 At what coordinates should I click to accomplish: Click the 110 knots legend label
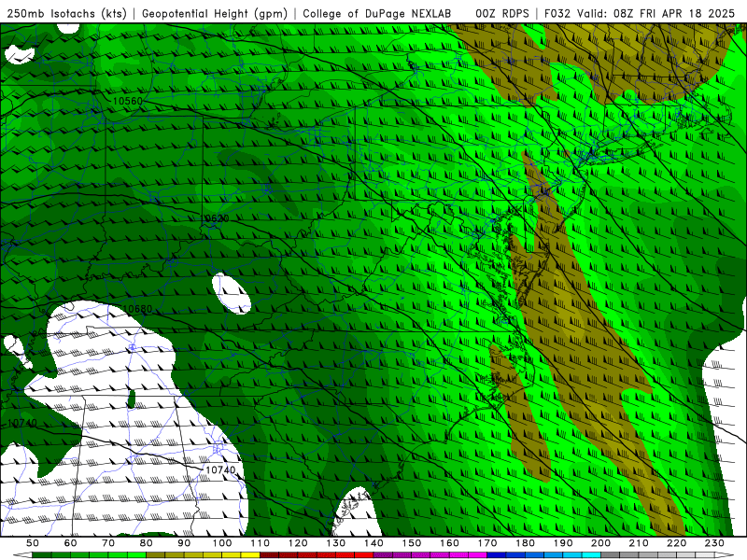(261, 543)
